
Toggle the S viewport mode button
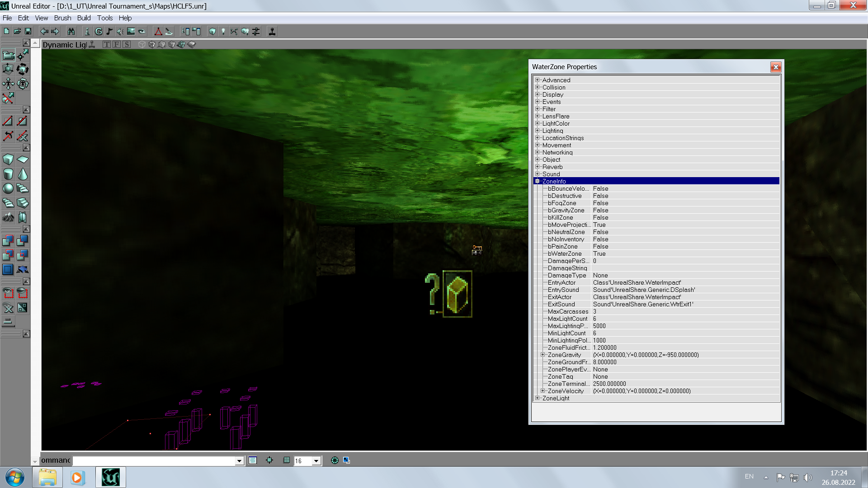[x=127, y=44]
